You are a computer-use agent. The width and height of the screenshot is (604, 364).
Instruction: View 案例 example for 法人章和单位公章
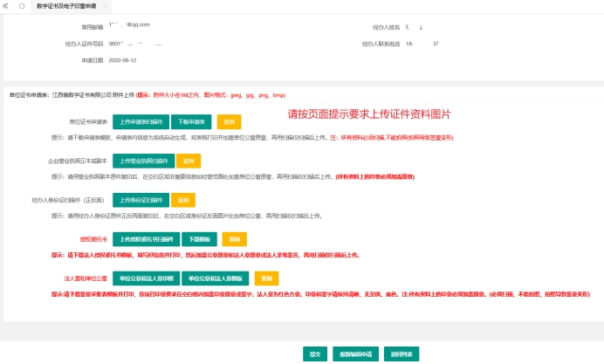264,278
